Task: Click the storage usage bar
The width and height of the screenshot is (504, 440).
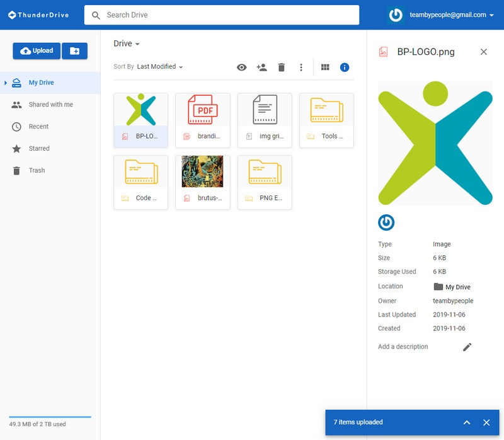Action: tap(50, 417)
